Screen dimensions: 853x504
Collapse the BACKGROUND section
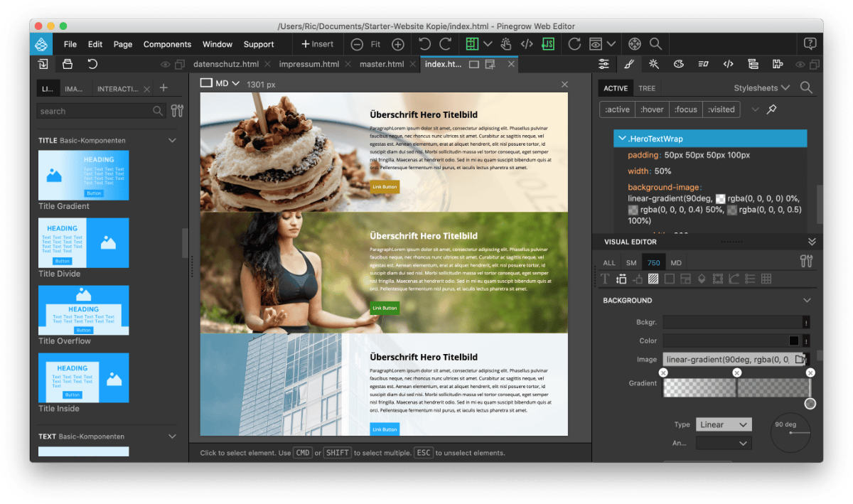tap(807, 301)
